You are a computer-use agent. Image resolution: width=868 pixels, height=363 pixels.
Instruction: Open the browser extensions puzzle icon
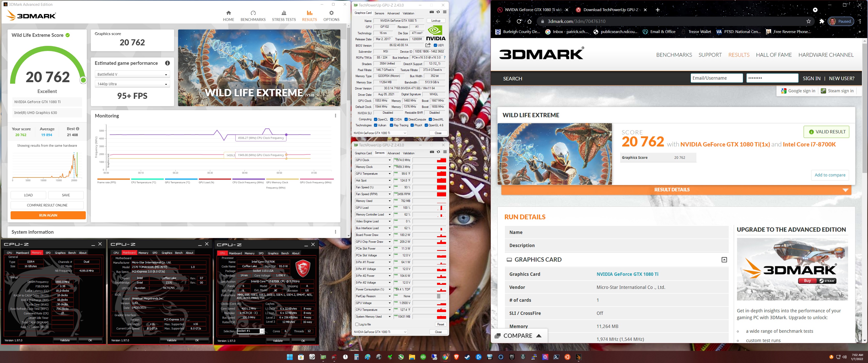(822, 21)
